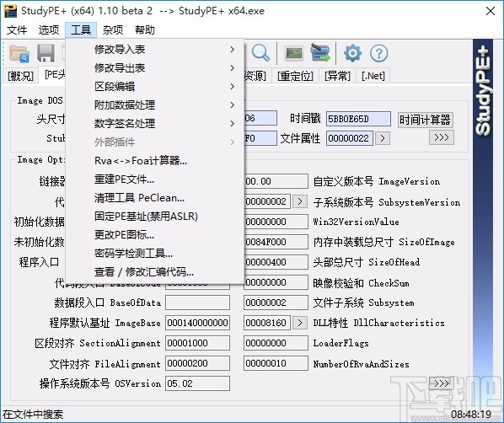Click the question mark help icon
This screenshot has height=423, width=504.
coord(379,53)
